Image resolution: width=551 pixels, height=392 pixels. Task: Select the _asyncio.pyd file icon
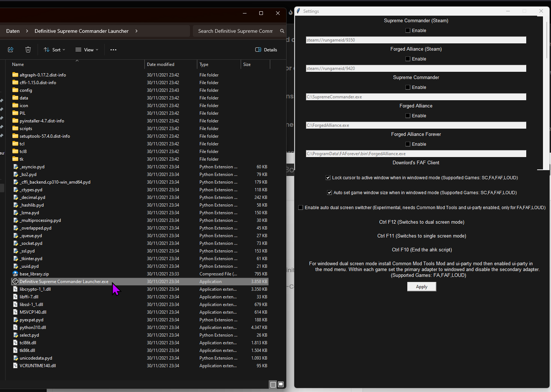[15, 166]
